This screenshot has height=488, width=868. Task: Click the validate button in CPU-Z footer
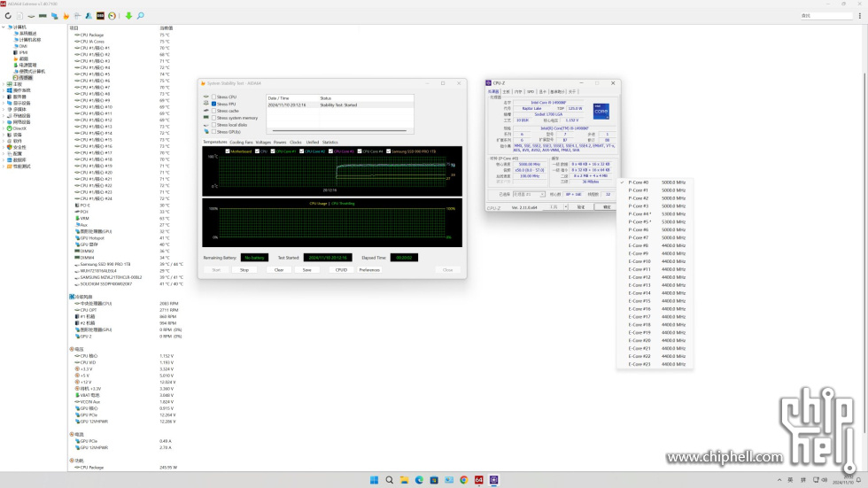[x=581, y=207]
